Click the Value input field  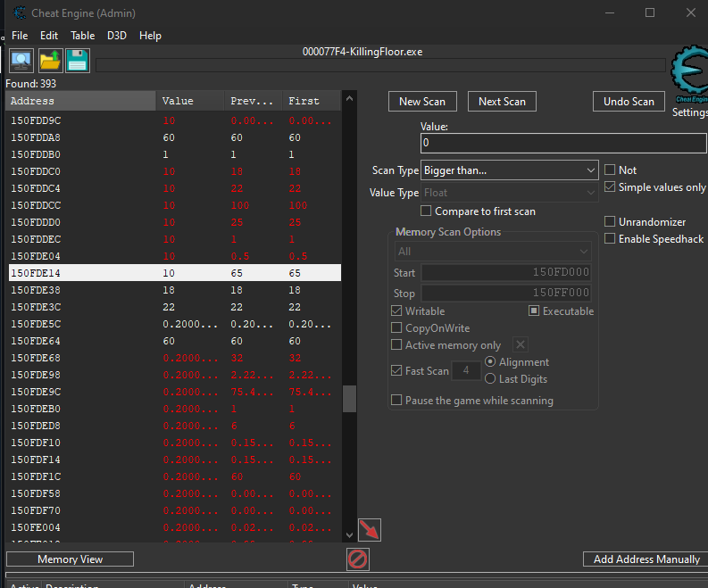click(x=563, y=143)
